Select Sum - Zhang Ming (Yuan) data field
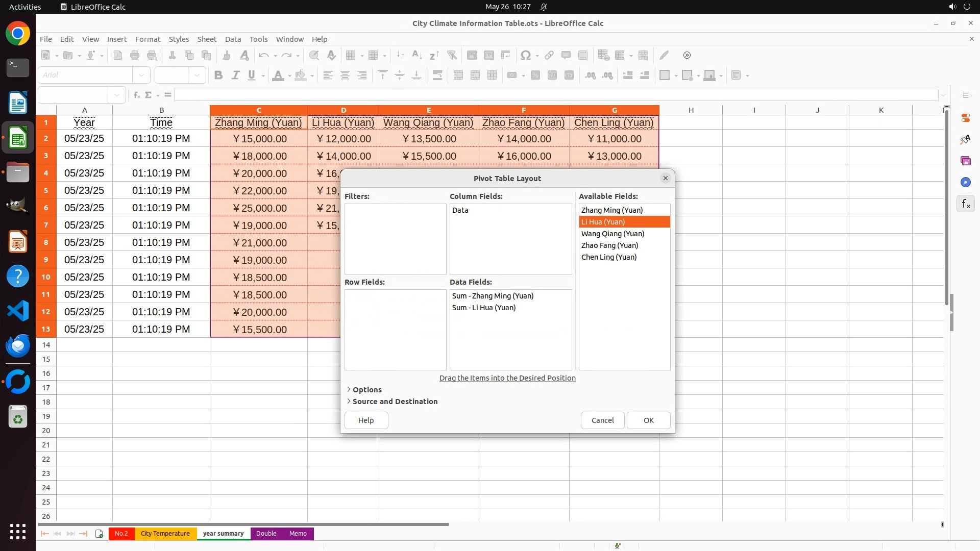 pyautogui.click(x=493, y=296)
